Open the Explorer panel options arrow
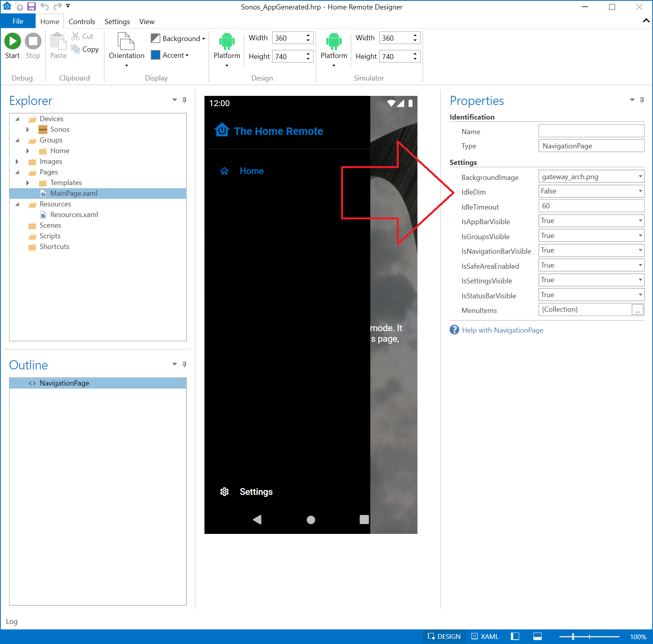The width and height of the screenshot is (653, 644). click(175, 100)
